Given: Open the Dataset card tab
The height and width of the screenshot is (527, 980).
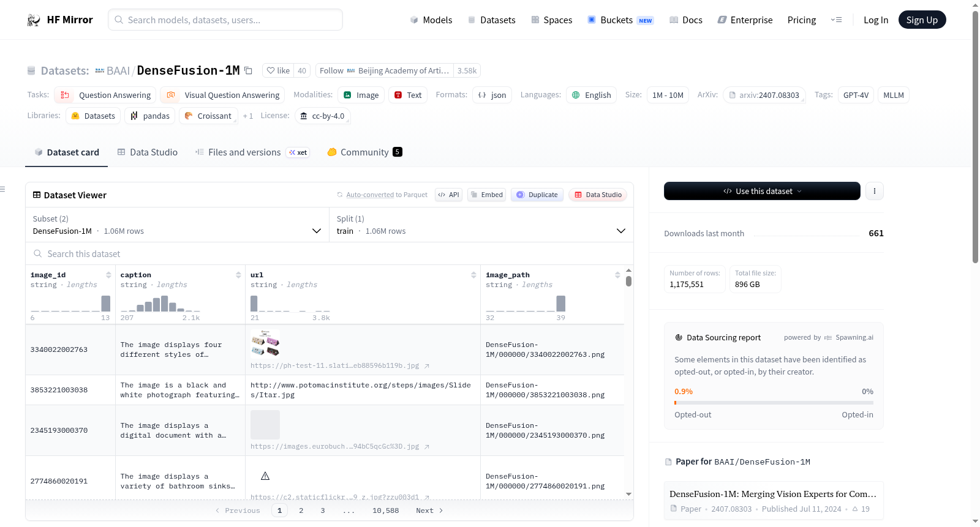Looking at the screenshot, I should click(x=67, y=152).
